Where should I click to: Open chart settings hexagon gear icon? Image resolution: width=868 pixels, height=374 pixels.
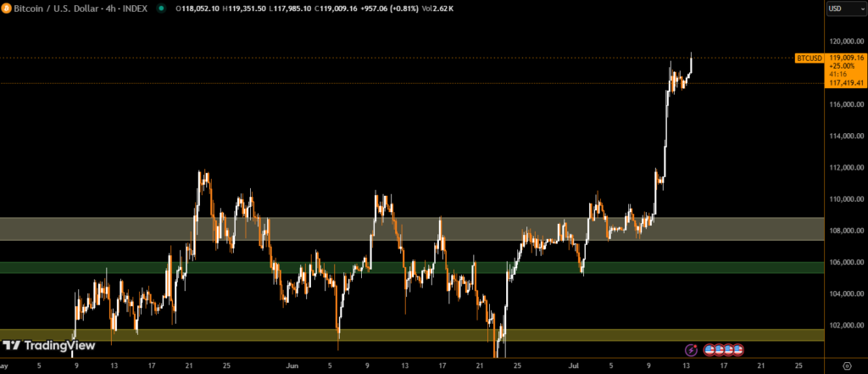pos(847,365)
